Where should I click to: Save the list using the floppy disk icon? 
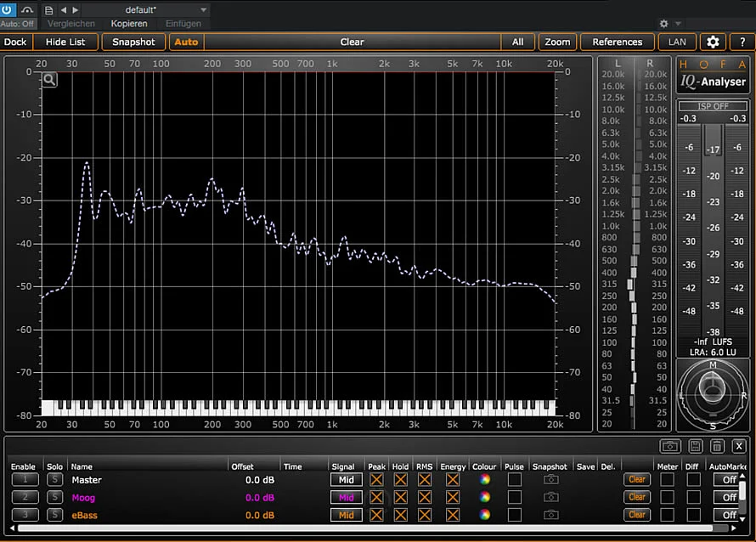[695, 447]
